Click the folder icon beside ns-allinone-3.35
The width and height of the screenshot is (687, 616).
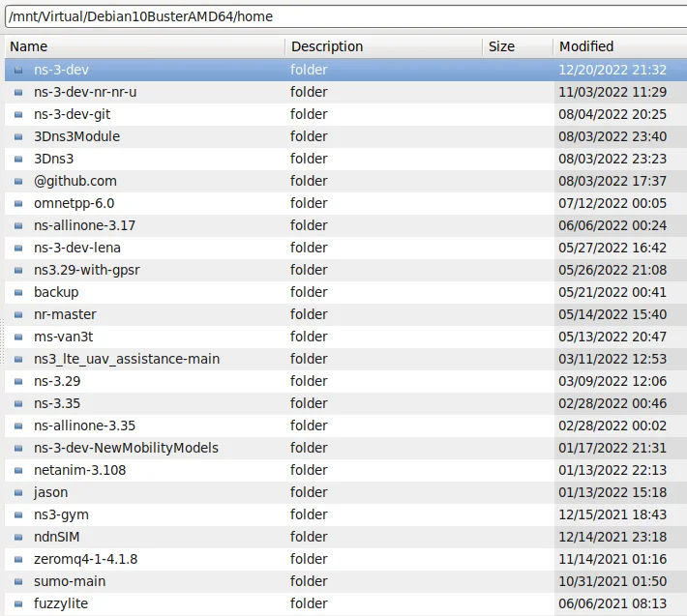(x=18, y=425)
